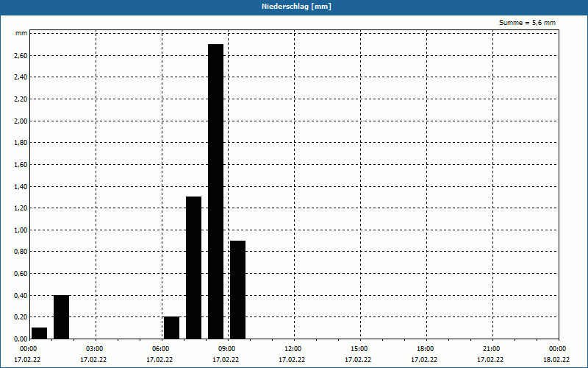
Task: Click the "Summe = 5,6 mm" total label
Action: pyautogui.click(x=527, y=23)
